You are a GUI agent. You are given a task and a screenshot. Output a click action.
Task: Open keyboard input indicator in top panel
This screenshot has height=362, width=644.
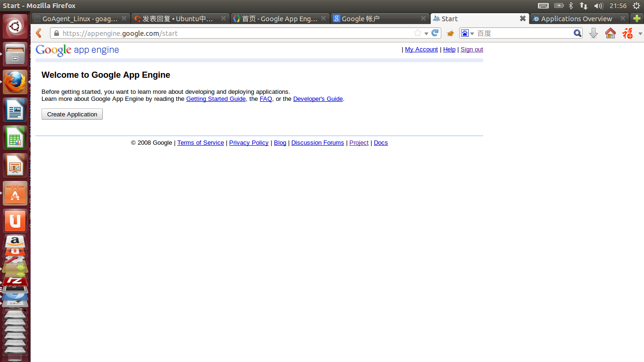click(543, 6)
